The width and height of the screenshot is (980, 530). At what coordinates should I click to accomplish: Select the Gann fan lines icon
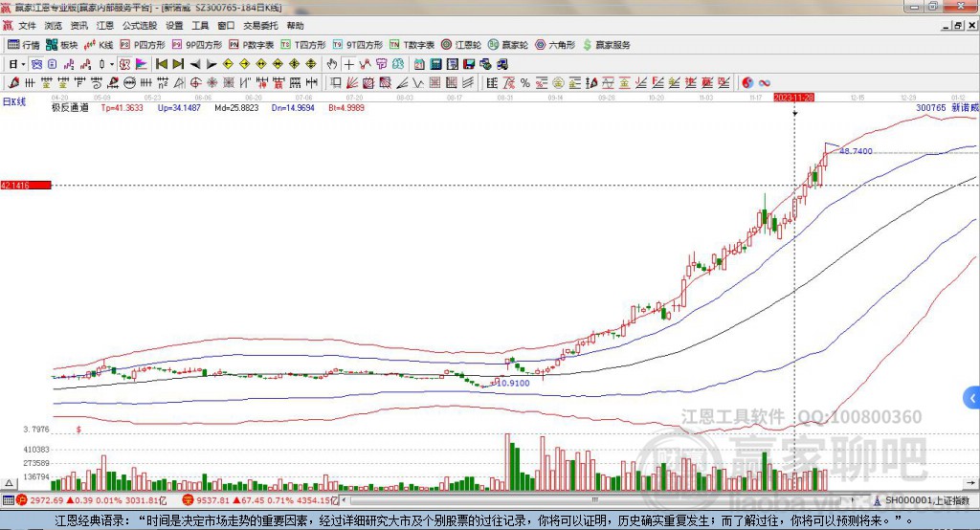pyautogui.click(x=352, y=82)
